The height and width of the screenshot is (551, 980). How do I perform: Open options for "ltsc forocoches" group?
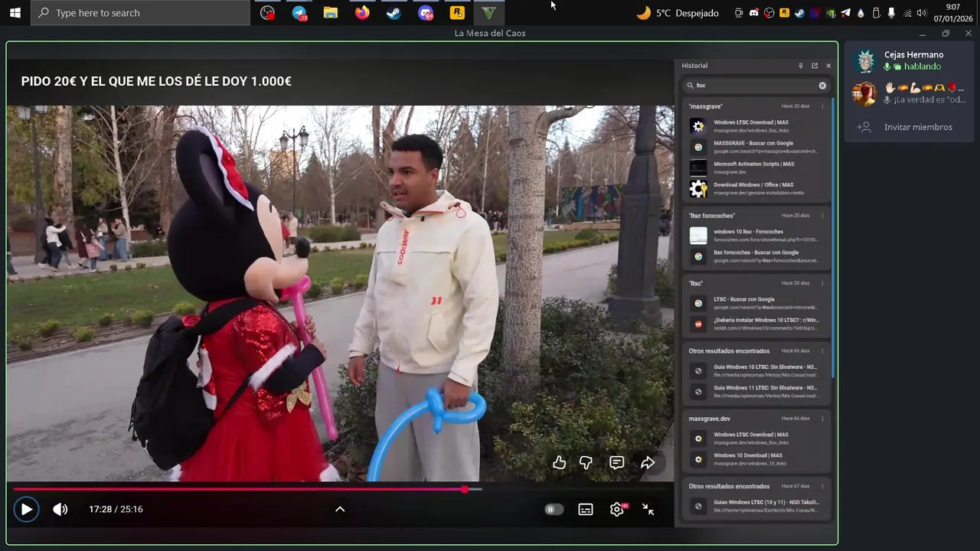pyautogui.click(x=823, y=216)
